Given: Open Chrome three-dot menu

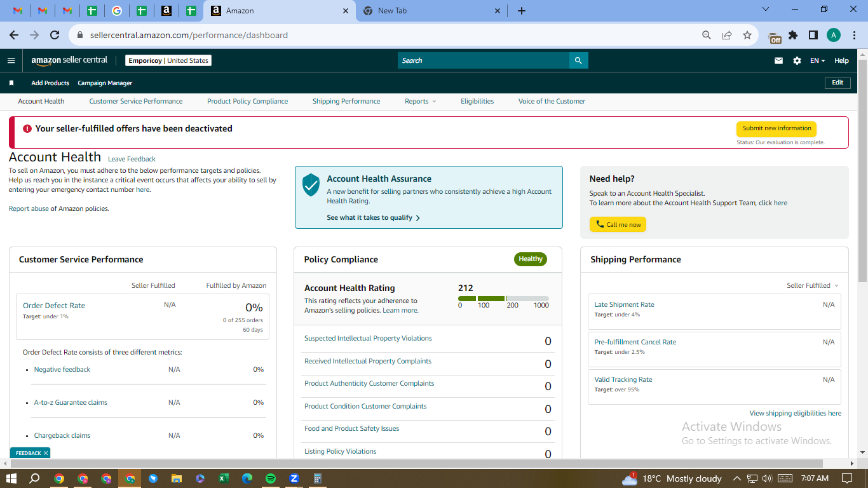Looking at the screenshot, I should [x=854, y=36].
